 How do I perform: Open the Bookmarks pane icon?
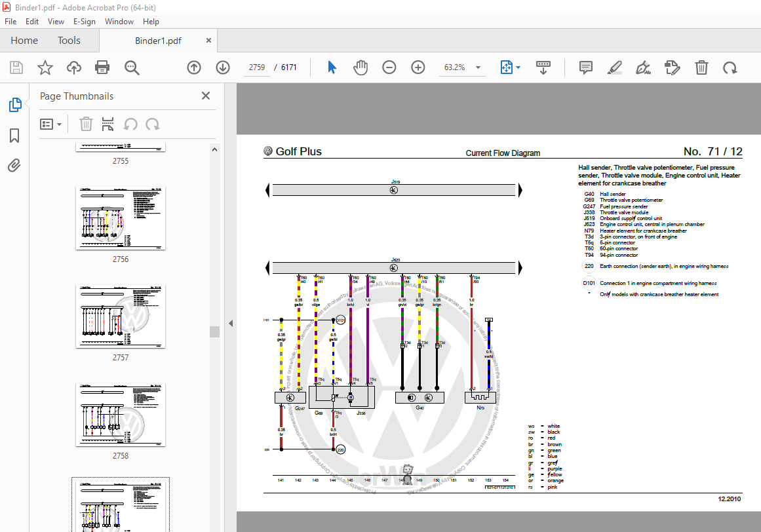(x=14, y=136)
